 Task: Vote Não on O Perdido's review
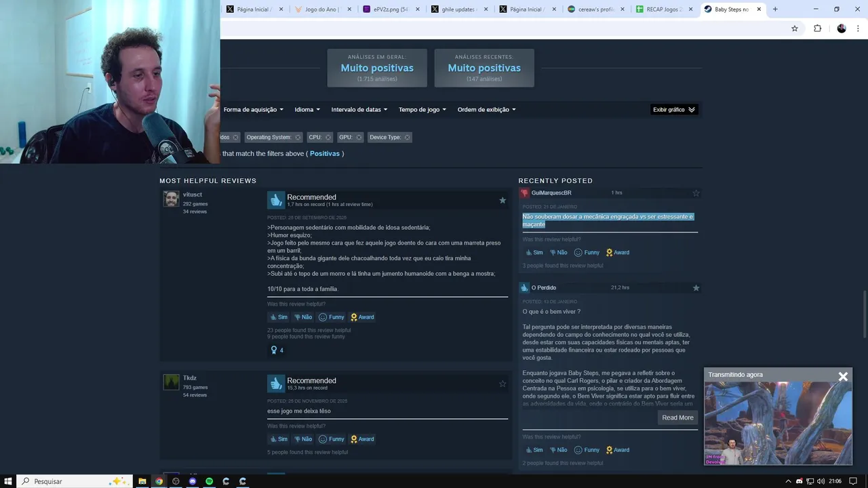[x=559, y=450]
